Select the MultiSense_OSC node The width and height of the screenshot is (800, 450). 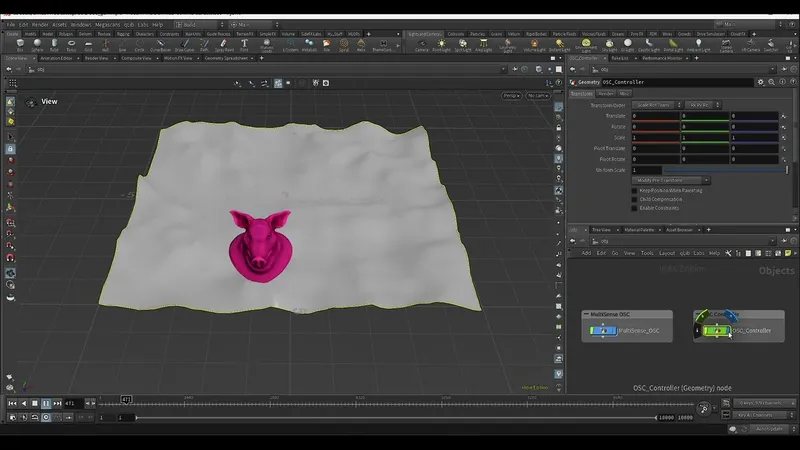coord(603,331)
